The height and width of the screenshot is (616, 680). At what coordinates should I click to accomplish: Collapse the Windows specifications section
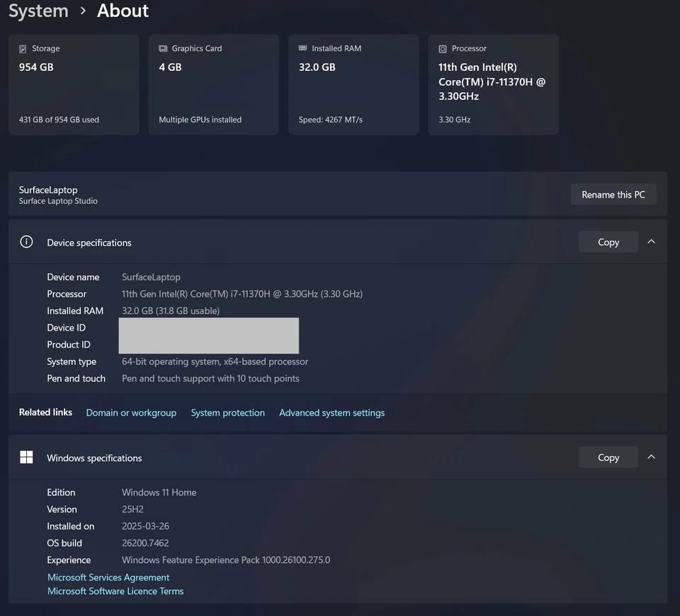point(651,457)
